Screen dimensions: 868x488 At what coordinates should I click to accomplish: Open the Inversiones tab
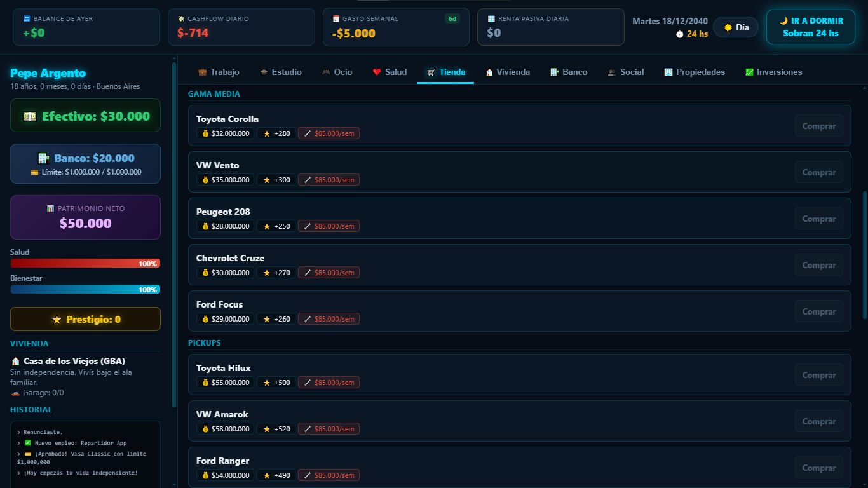773,72
